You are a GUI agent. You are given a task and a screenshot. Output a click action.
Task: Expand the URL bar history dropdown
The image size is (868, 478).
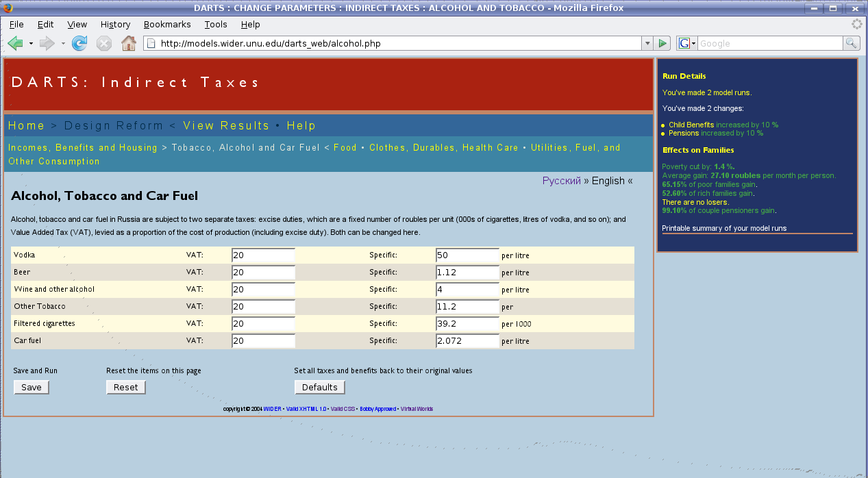coord(647,43)
